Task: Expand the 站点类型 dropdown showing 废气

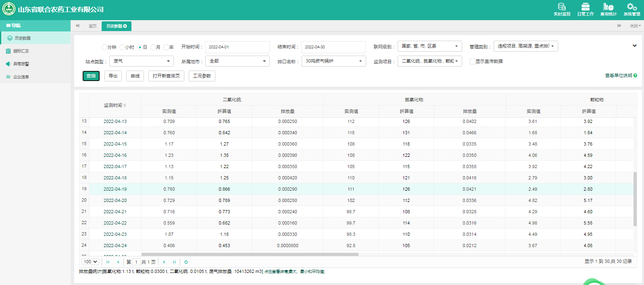Action: pyautogui.click(x=142, y=61)
